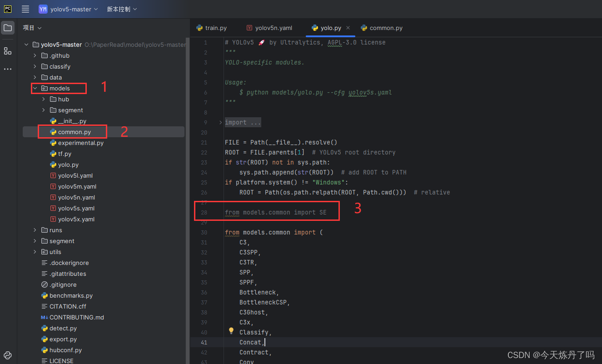Select yolov5m.yaml in the project tree

coord(73,186)
